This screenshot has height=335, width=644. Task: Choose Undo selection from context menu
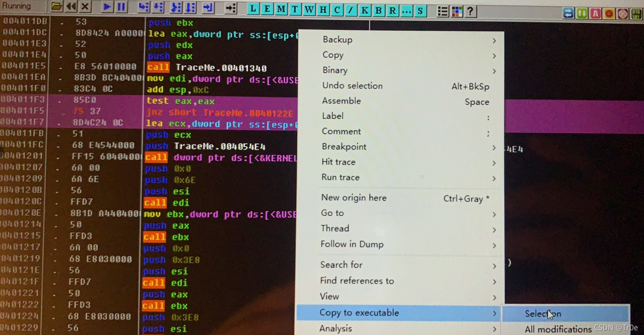coord(401,86)
